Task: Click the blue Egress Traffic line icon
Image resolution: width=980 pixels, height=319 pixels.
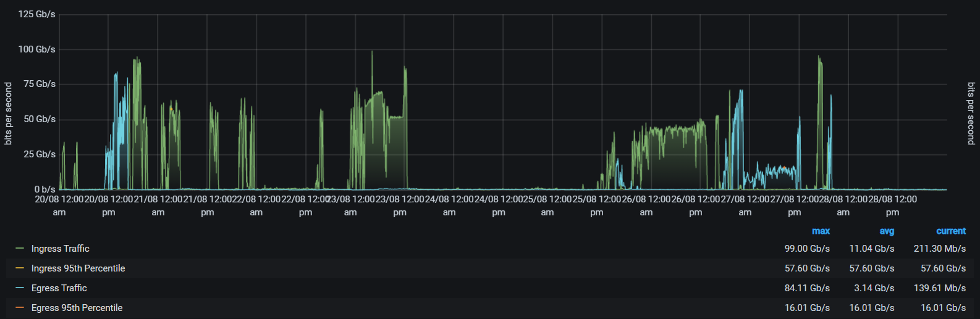Action: point(20,288)
